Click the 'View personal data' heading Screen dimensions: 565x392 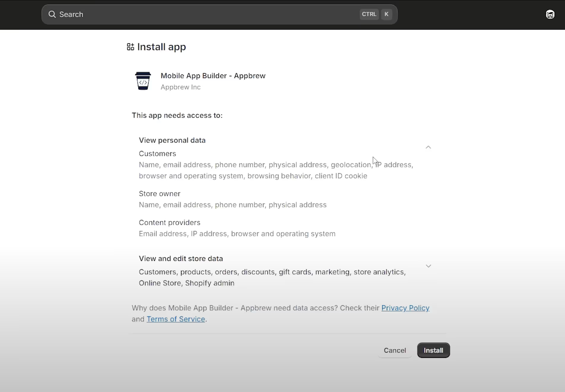(172, 140)
